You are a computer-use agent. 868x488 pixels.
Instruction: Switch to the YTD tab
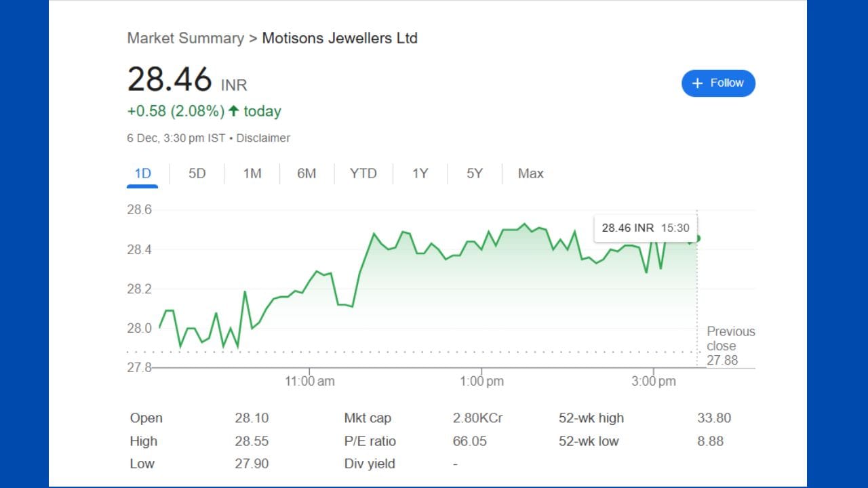[x=363, y=174]
